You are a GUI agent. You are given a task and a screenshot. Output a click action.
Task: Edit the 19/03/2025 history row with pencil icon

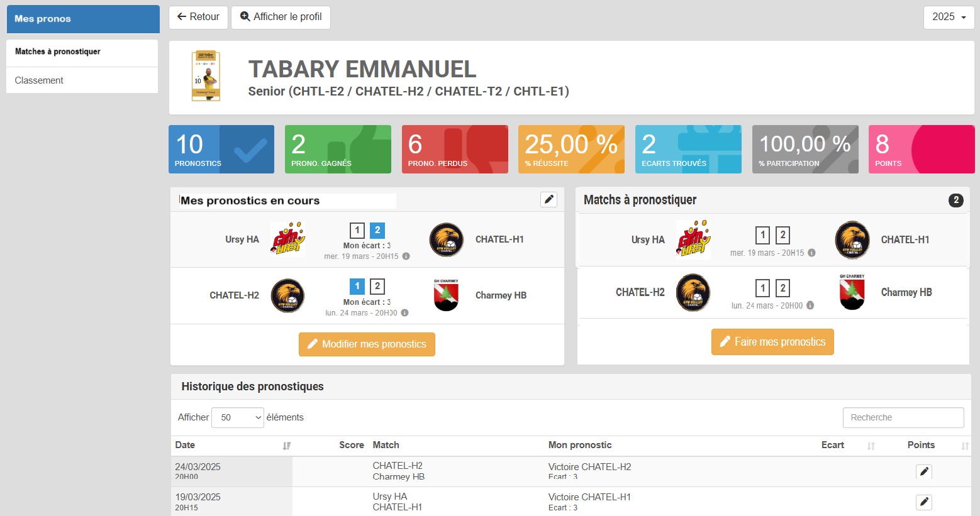point(923,502)
